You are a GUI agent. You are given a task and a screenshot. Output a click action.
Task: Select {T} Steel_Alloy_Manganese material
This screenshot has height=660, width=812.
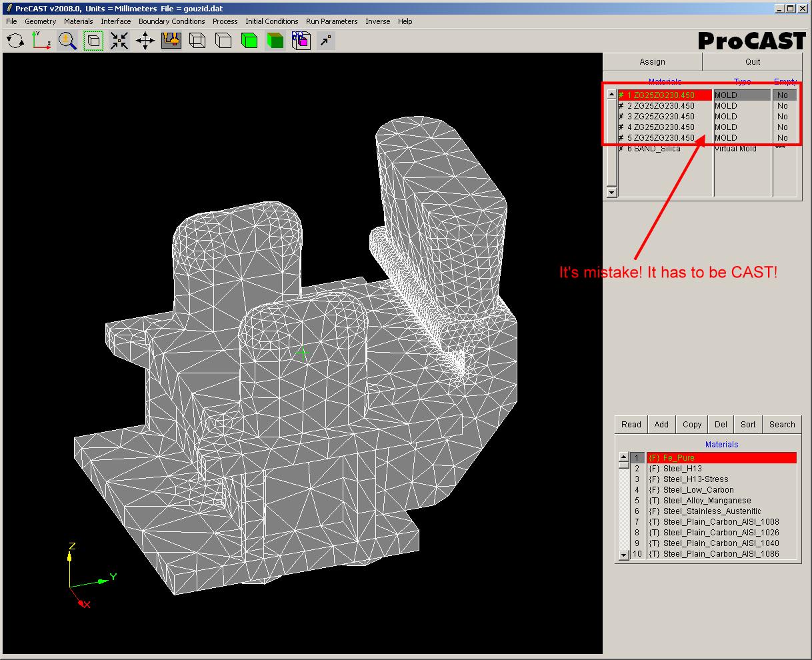[x=721, y=501]
